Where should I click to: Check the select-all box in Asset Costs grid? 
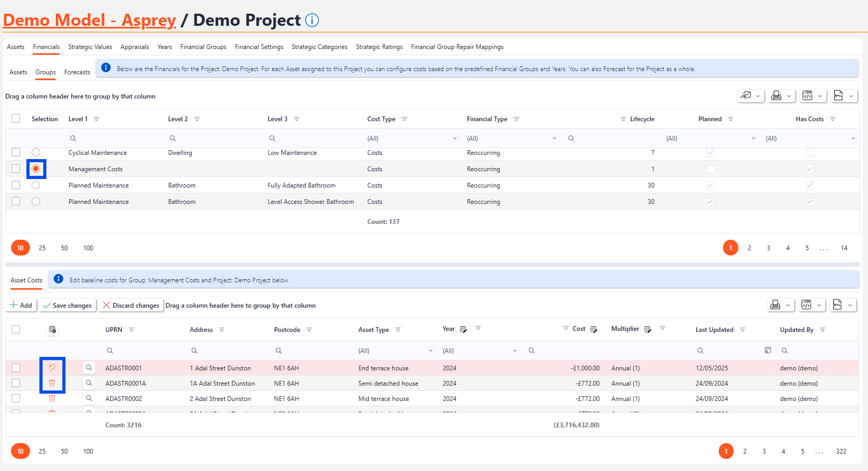coord(16,329)
